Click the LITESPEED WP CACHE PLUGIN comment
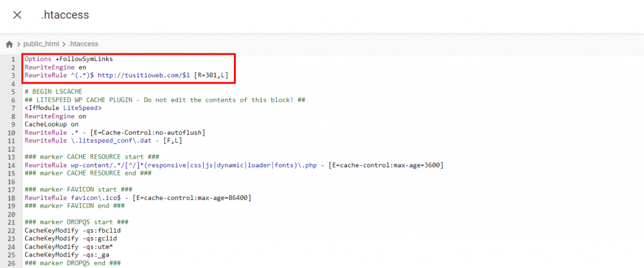Screen dimensions: 644x268 [x=165, y=100]
